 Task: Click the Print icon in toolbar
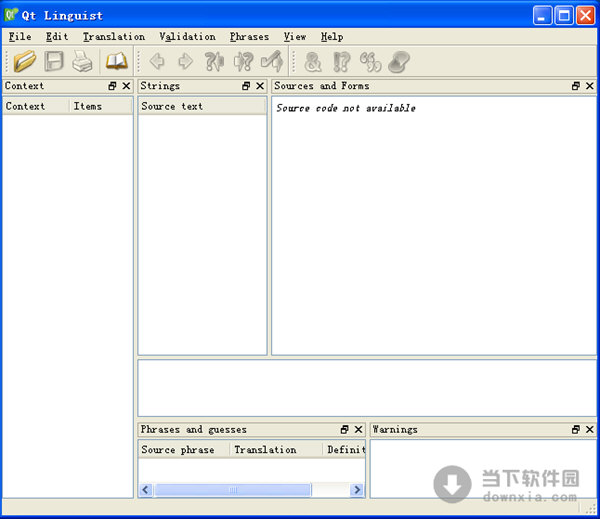click(x=82, y=61)
